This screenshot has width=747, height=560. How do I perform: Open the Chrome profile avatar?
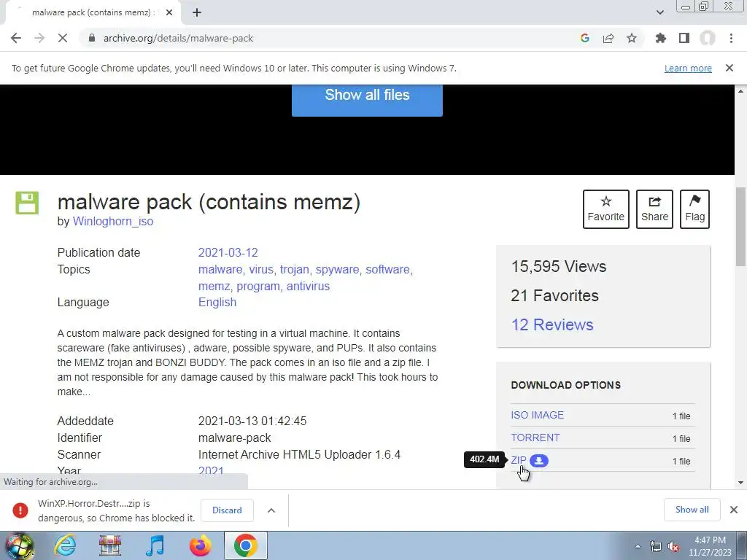[x=708, y=38]
